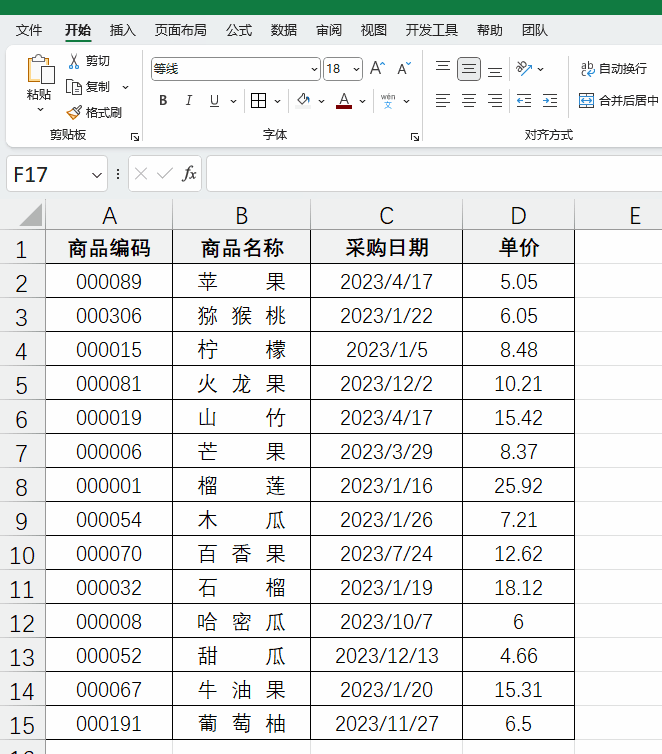Image resolution: width=662 pixels, height=754 pixels.
Task: Toggle Italic formatting
Action: (189, 101)
